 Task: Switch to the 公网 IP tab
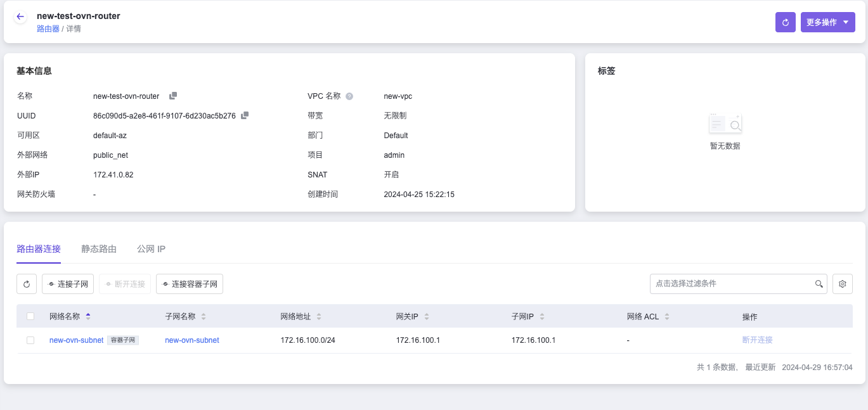tap(151, 249)
